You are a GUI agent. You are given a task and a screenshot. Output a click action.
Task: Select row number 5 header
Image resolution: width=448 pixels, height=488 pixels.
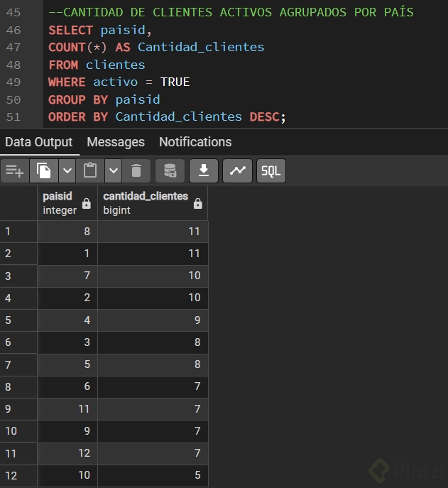[18, 320]
